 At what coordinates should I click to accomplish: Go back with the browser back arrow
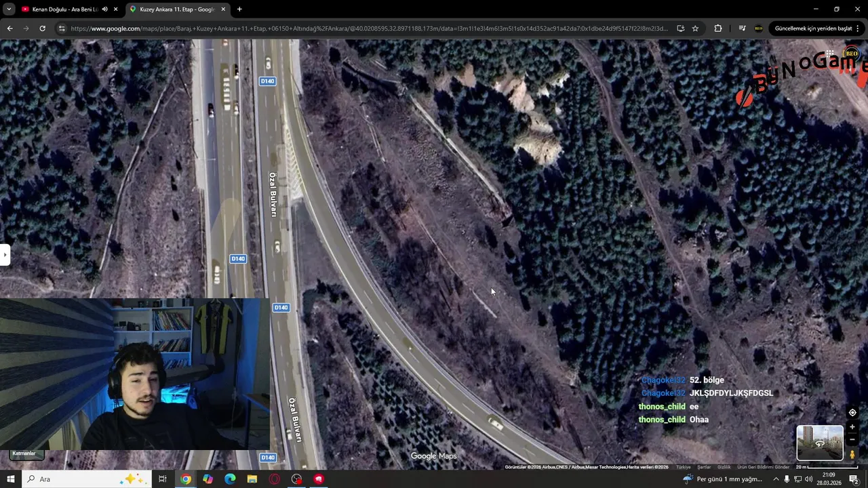pos(9,28)
